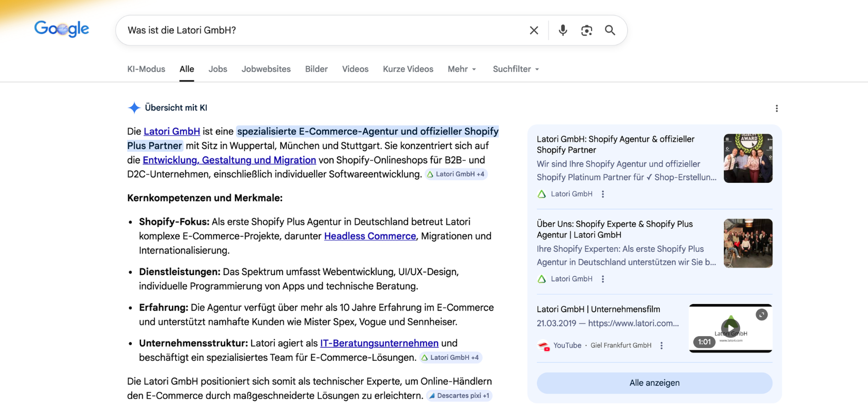Expand video with corner expand icon
The height and width of the screenshot is (413, 868).
pyautogui.click(x=762, y=315)
